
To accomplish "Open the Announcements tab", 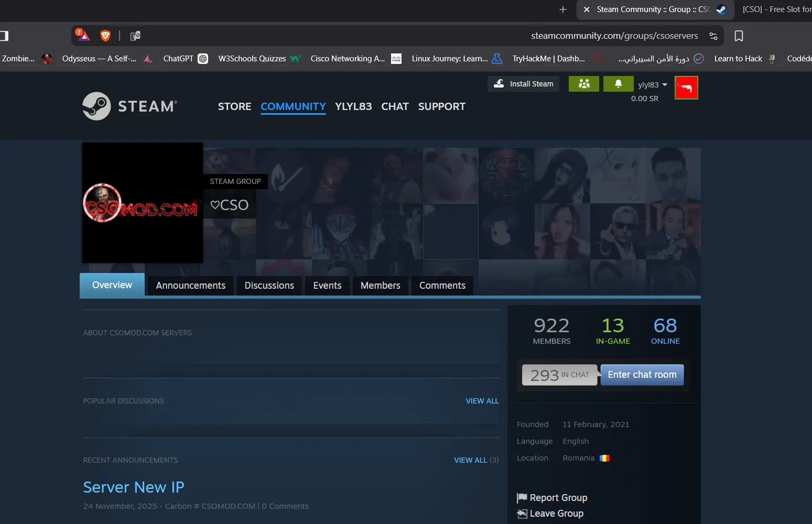I will [x=191, y=286].
